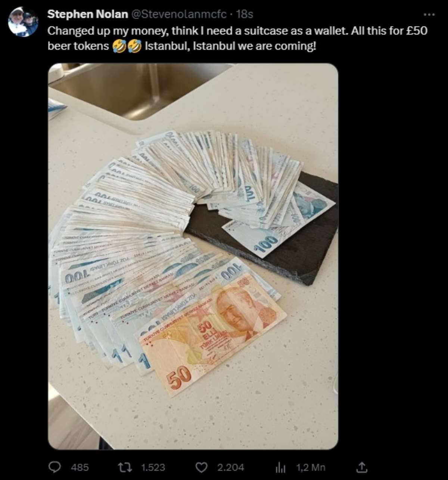Click the 1,2 Mn views count

pyautogui.click(x=311, y=467)
